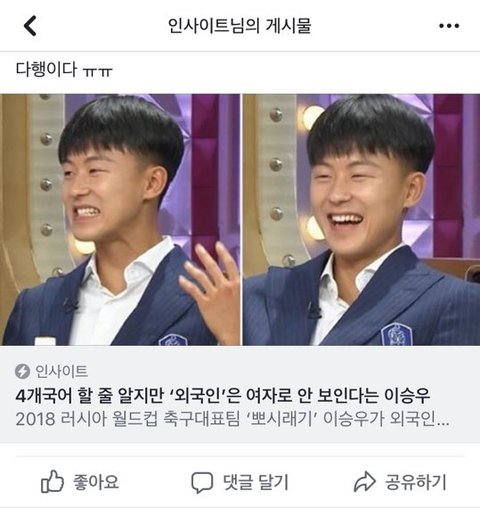Click the share arrow icon
Screen dimensions: 480x508
point(365,482)
